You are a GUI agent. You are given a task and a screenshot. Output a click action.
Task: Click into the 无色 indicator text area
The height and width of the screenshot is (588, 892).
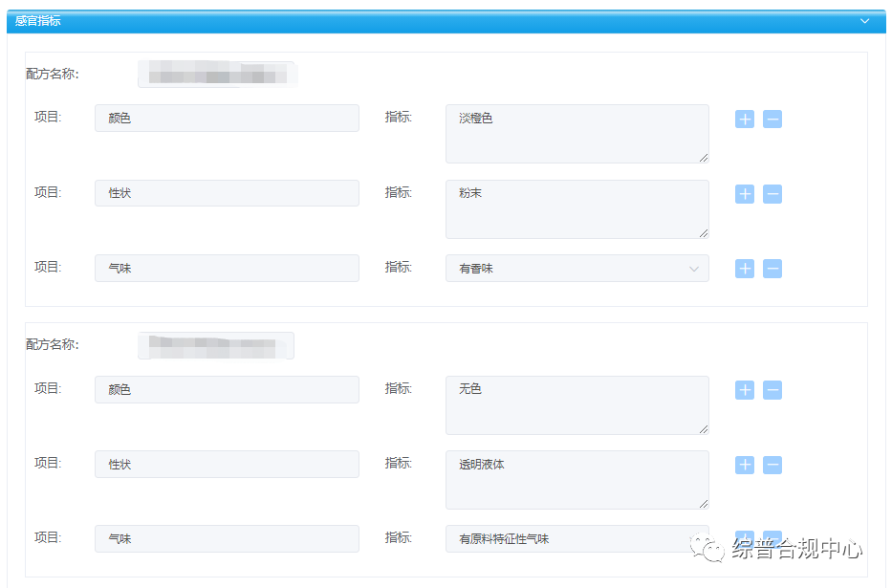coord(577,404)
